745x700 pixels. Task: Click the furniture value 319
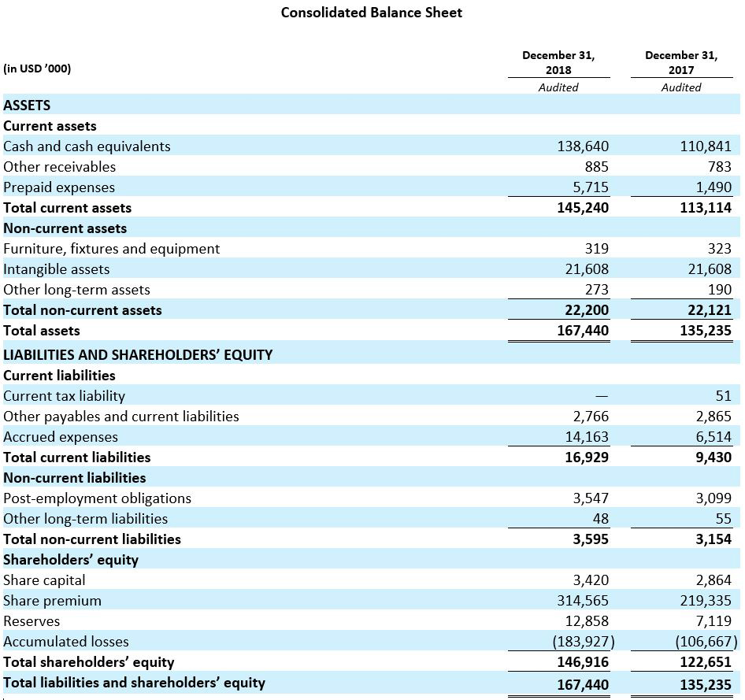(x=596, y=248)
